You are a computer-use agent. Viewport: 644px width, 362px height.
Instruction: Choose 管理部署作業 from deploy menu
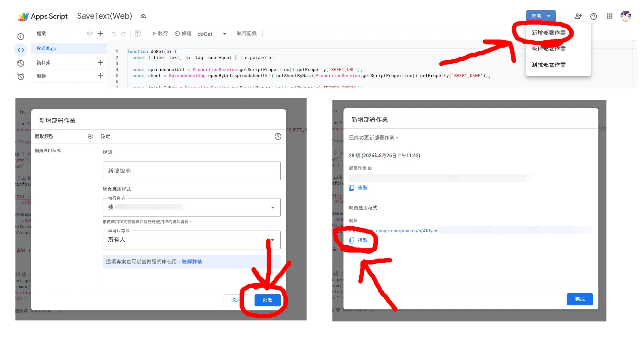click(x=558, y=49)
